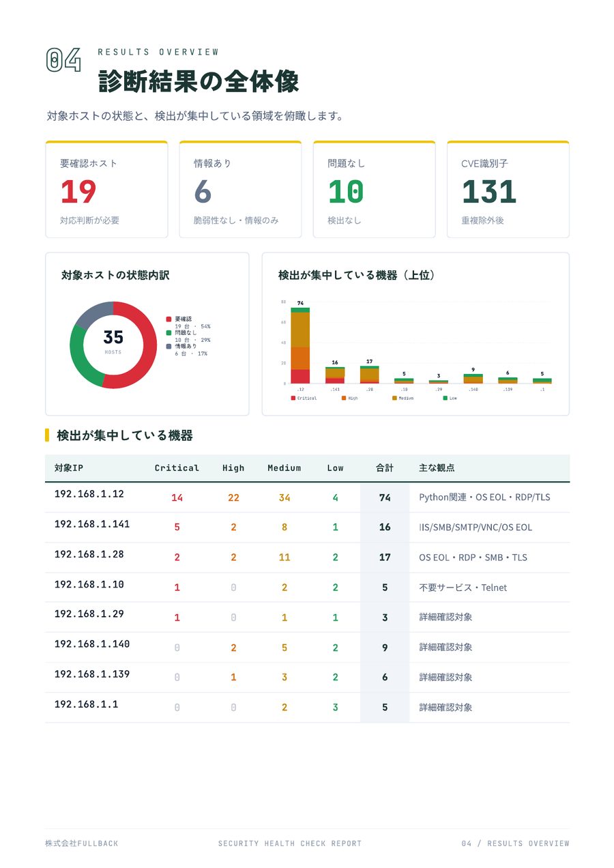Select IP address 192.168.1.139 in table
The height and width of the screenshot is (868, 614).
tap(92, 674)
